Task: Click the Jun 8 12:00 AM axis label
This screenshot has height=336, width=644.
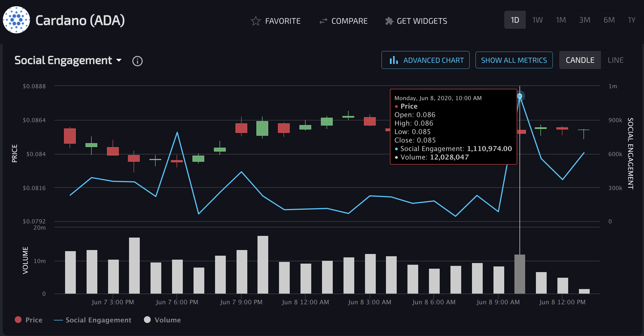Action: (x=306, y=302)
